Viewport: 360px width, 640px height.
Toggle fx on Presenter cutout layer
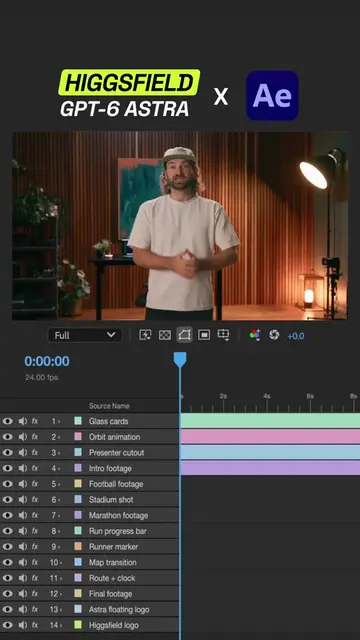[x=35, y=453]
